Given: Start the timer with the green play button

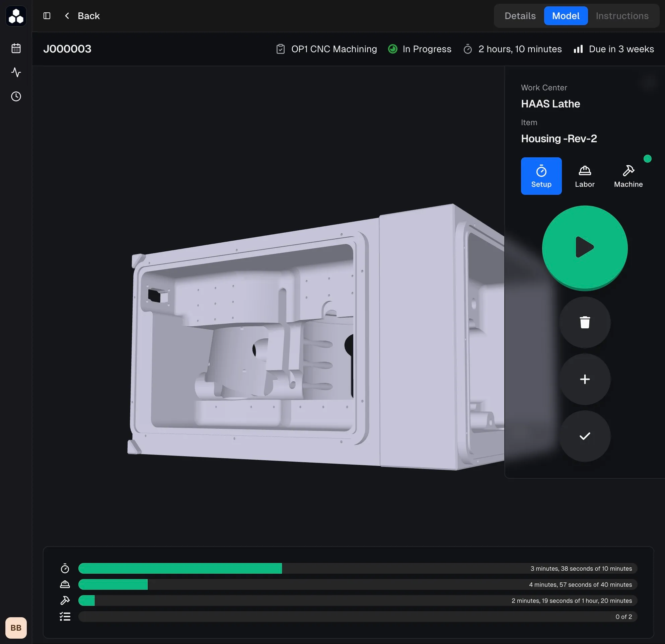Looking at the screenshot, I should coord(585,248).
